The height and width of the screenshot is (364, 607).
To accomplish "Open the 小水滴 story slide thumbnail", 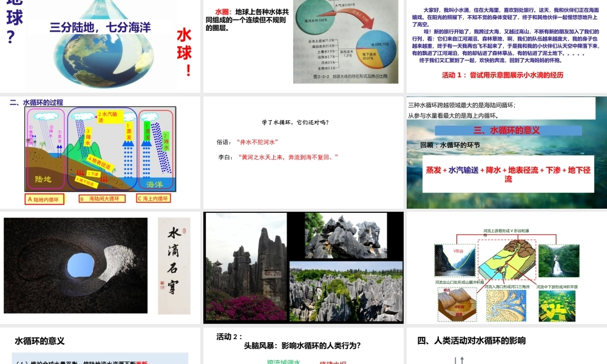I will [507, 45].
